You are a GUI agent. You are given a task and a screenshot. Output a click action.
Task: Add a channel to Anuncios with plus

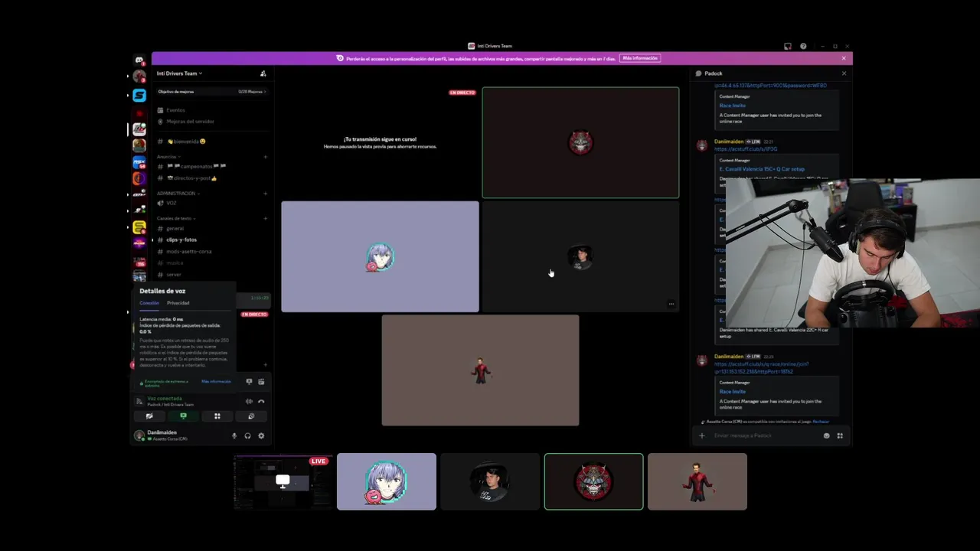(x=265, y=157)
